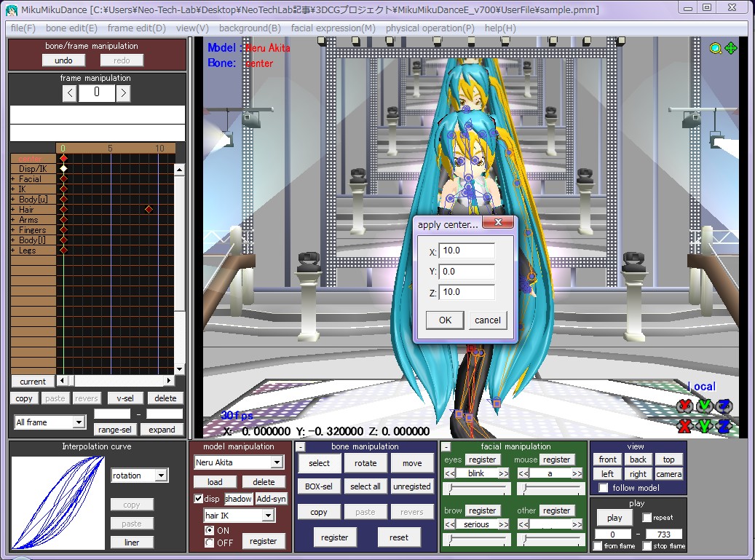Click the Disp/IK white keyframe diamond

click(63, 168)
